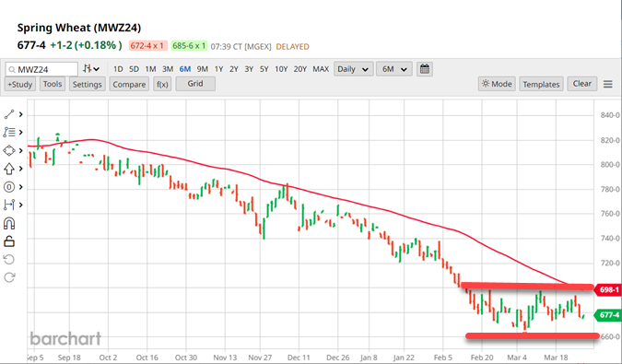The image size is (622, 364).
Task: Select the 1D time range
Action: coord(118,69)
